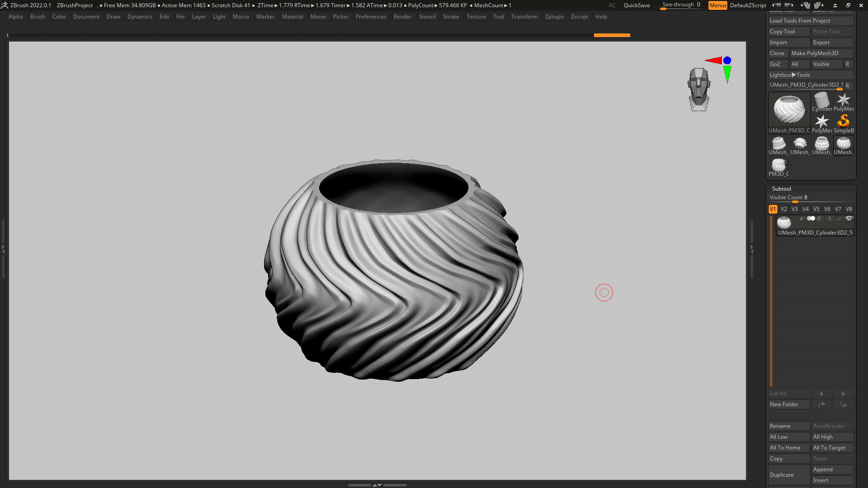Screen dimensions: 868x488
Task: Open the Material menu
Action: click(292, 17)
